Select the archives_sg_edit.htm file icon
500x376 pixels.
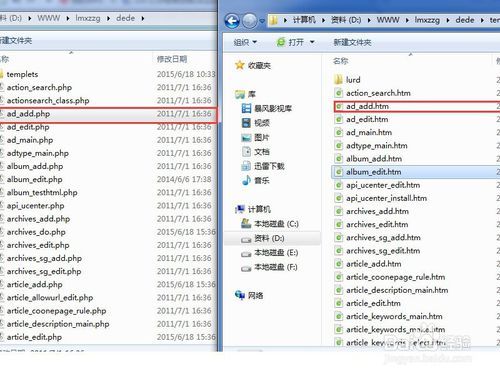[x=339, y=251]
